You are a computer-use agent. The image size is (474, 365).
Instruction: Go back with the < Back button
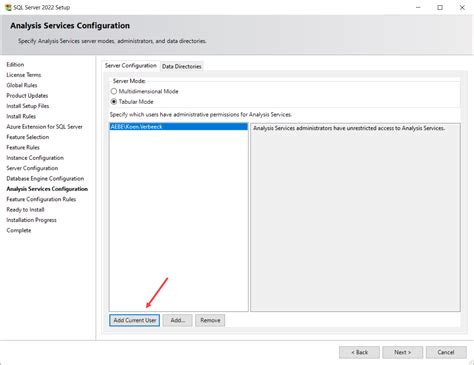click(359, 352)
